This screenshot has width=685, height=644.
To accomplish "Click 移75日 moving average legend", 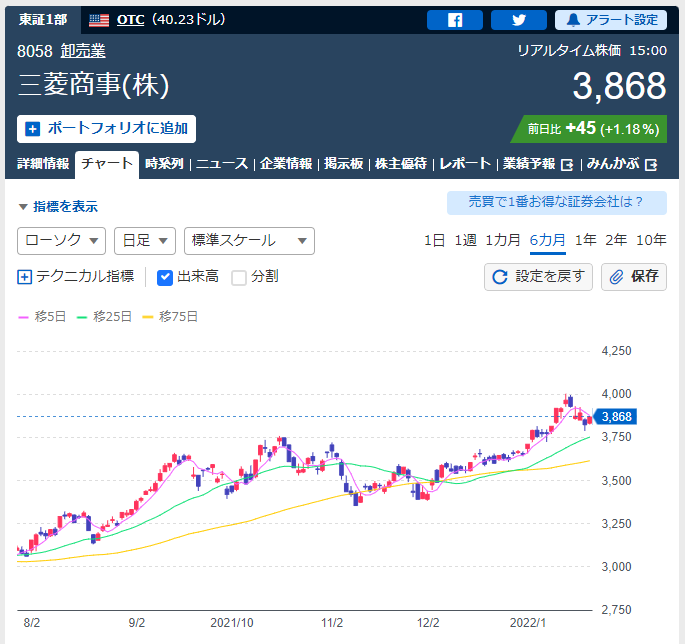I will click(x=170, y=316).
